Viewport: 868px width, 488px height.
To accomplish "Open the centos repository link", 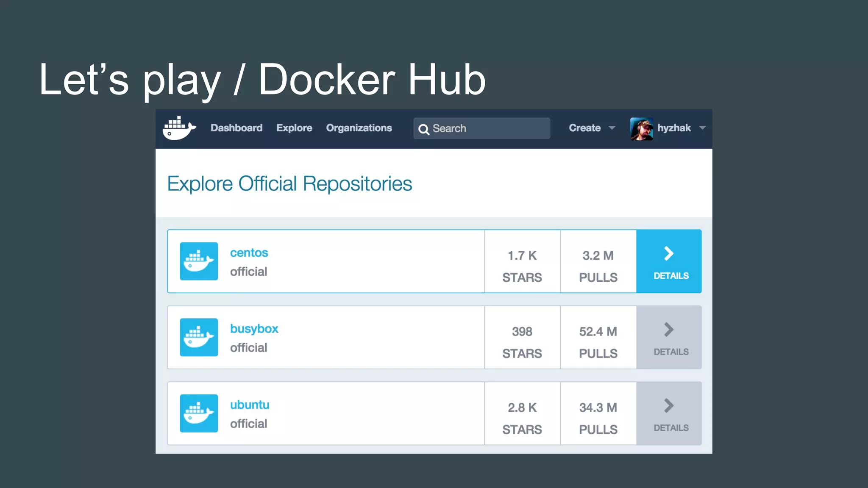I will (249, 252).
